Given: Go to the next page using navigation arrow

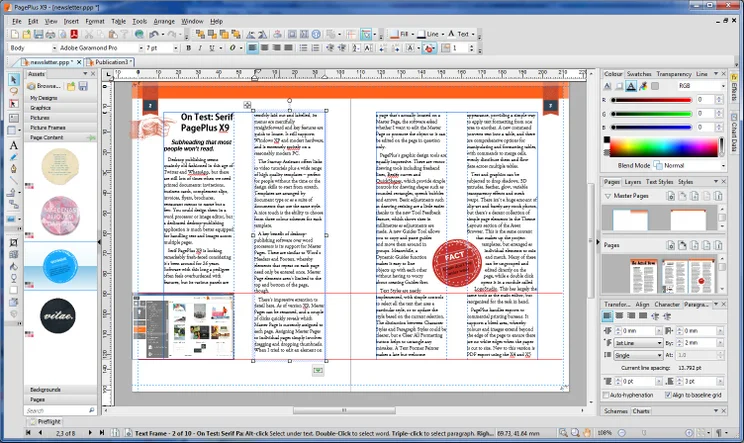Looking at the screenshot, I should tap(90, 433).
